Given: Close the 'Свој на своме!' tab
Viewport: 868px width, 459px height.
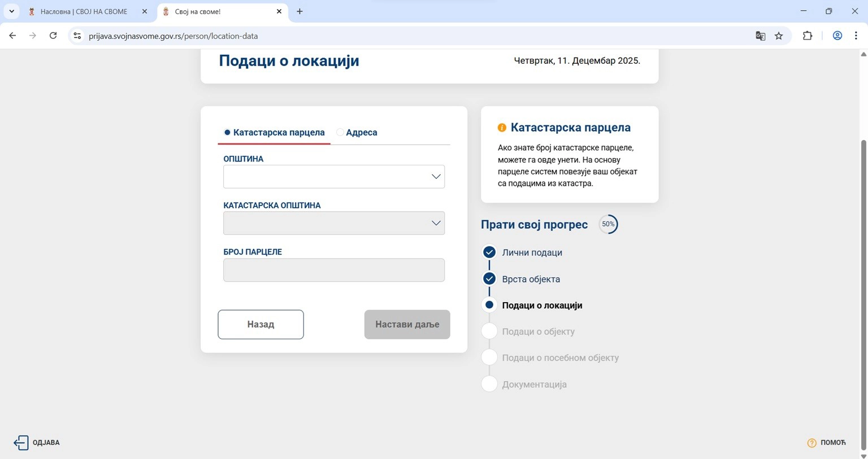Looking at the screenshot, I should (x=279, y=11).
